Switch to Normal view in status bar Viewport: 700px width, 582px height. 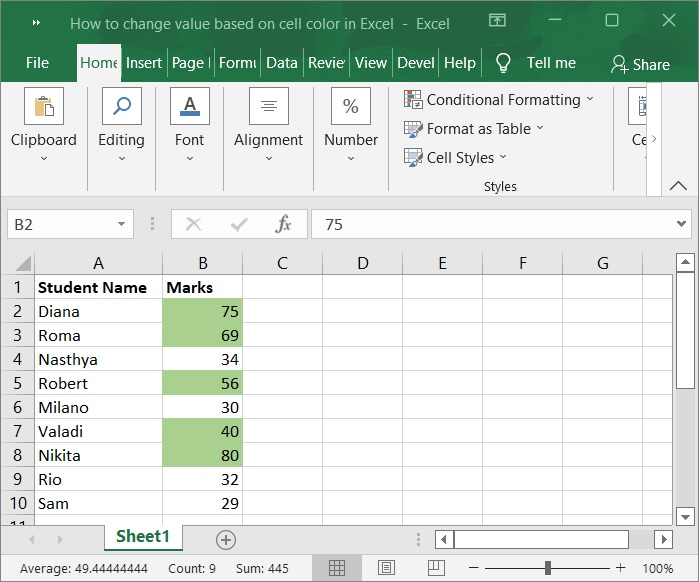(x=337, y=568)
